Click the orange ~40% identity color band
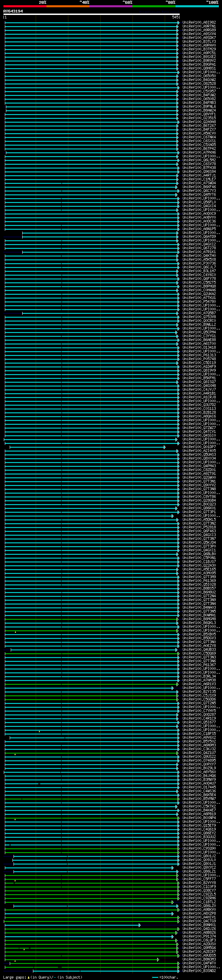222x980 pixels. (68, 6)
